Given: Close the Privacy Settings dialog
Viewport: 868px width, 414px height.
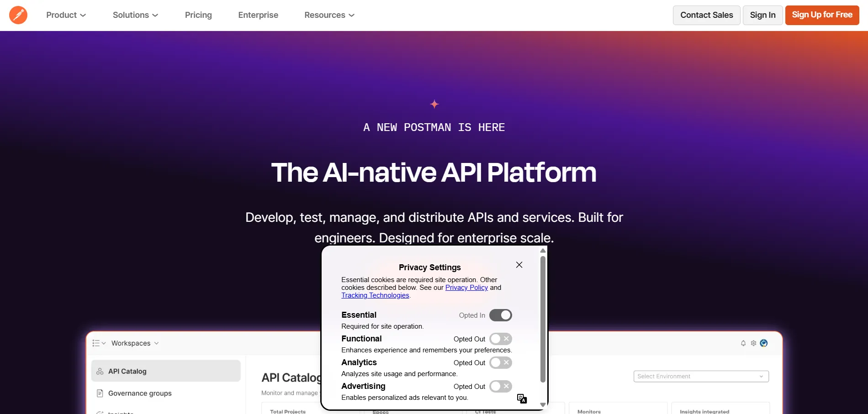Looking at the screenshot, I should point(519,265).
